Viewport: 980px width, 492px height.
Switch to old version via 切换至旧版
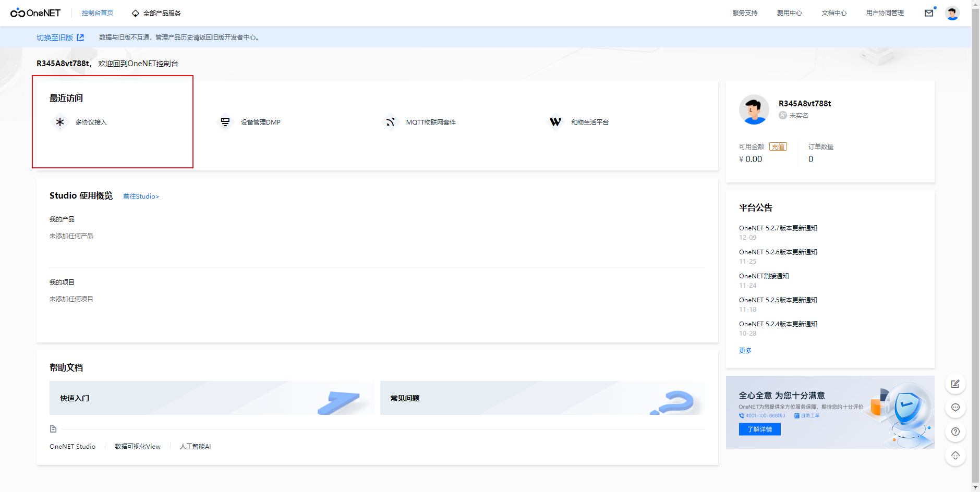[55, 38]
